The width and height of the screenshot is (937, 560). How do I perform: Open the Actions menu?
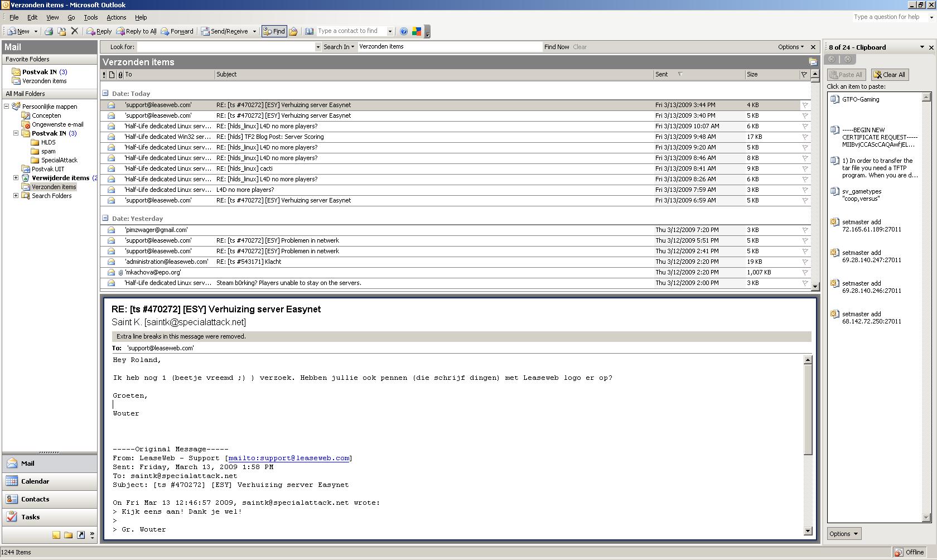pos(116,17)
